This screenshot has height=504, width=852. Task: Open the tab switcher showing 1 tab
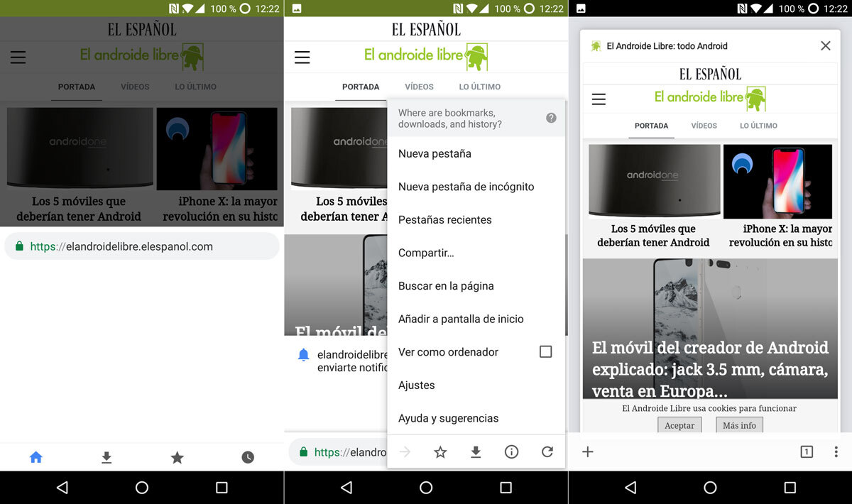[807, 451]
